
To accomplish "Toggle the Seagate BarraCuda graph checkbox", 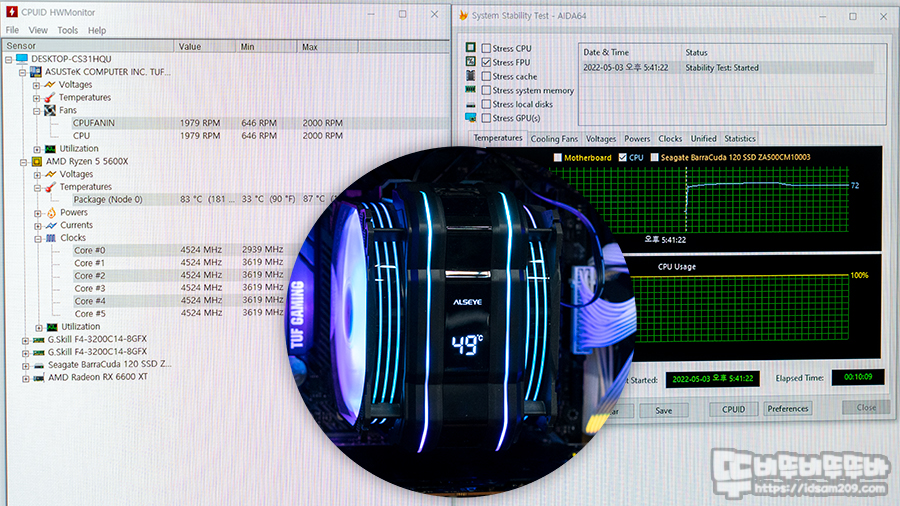I will click(654, 157).
